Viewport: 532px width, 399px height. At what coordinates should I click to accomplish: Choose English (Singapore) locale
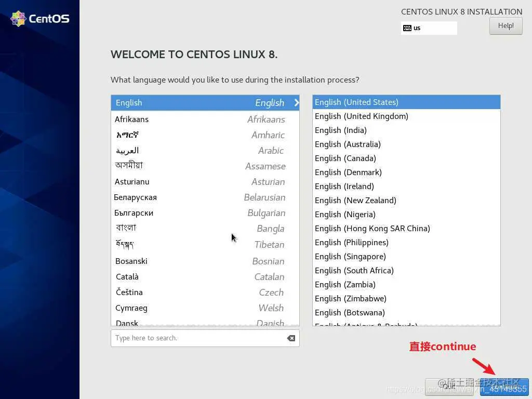point(406,257)
